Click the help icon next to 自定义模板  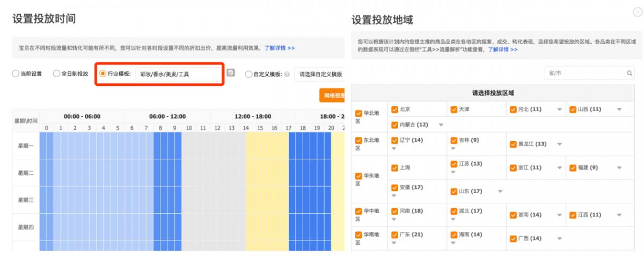click(287, 75)
